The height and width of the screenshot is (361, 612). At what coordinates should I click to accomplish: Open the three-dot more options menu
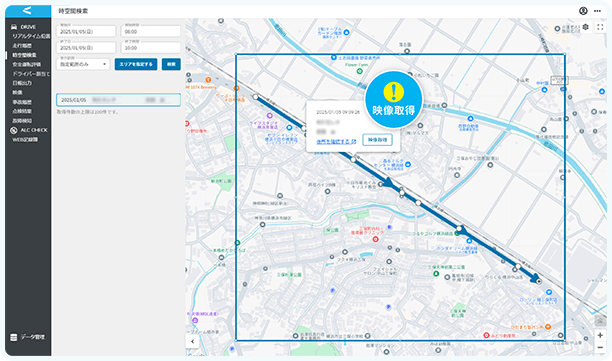click(x=597, y=11)
